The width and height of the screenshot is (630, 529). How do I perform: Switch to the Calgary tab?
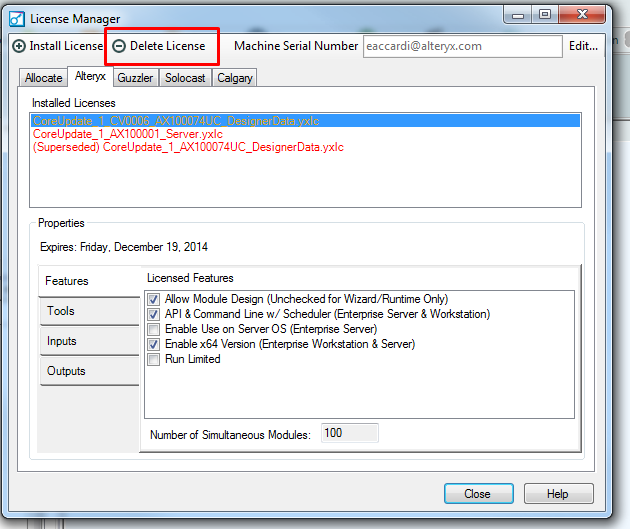[235, 78]
